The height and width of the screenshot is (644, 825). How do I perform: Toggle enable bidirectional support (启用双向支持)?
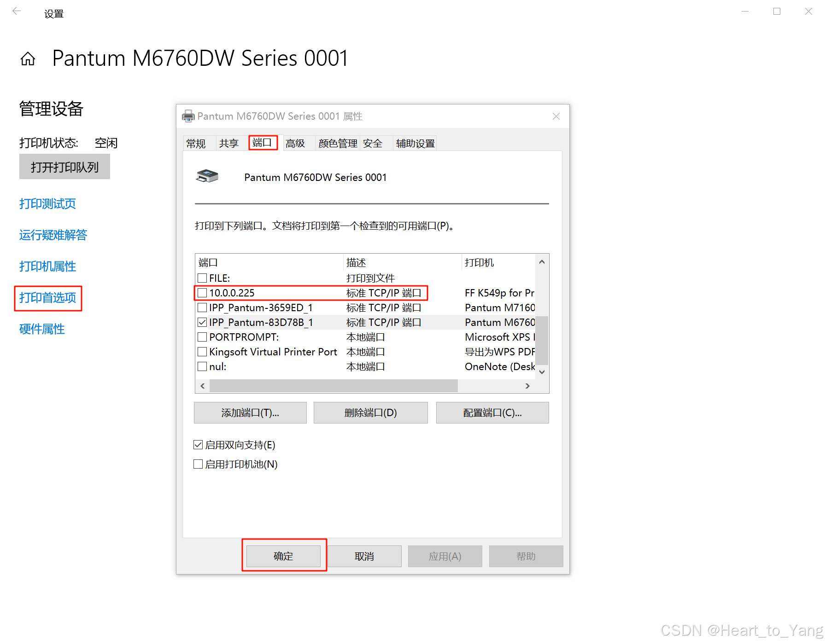(198, 445)
